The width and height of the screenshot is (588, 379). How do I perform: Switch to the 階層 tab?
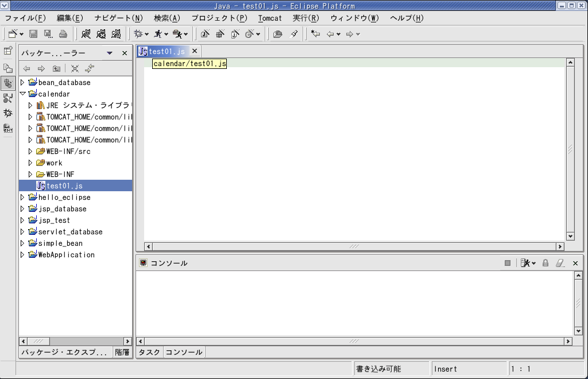122,353
